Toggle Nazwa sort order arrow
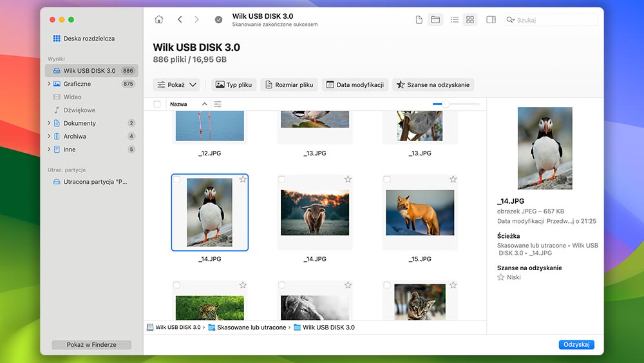This screenshot has width=644, height=363. [204, 104]
